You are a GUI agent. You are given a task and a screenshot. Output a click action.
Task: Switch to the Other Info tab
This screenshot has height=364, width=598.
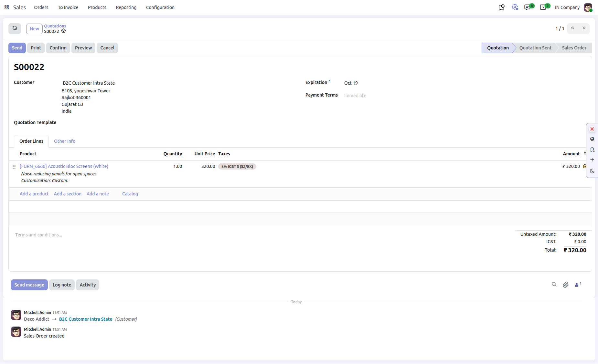65,141
